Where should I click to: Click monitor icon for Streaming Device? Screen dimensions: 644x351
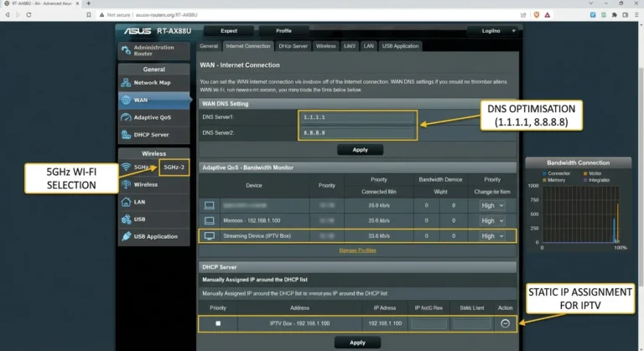pos(209,236)
